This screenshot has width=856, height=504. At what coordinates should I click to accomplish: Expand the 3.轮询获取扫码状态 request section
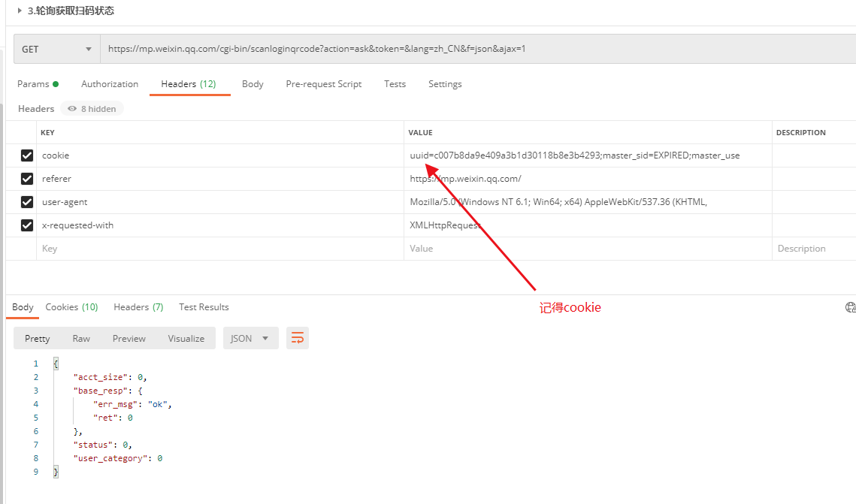[20, 11]
